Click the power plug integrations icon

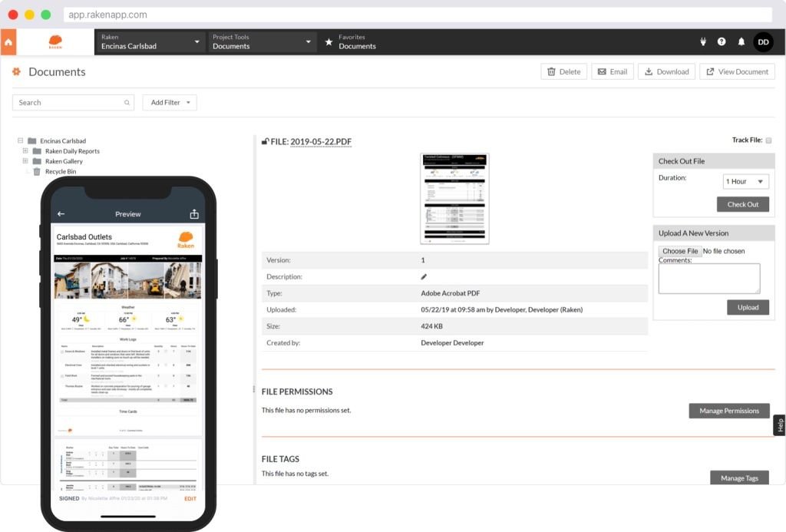click(702, 42)
